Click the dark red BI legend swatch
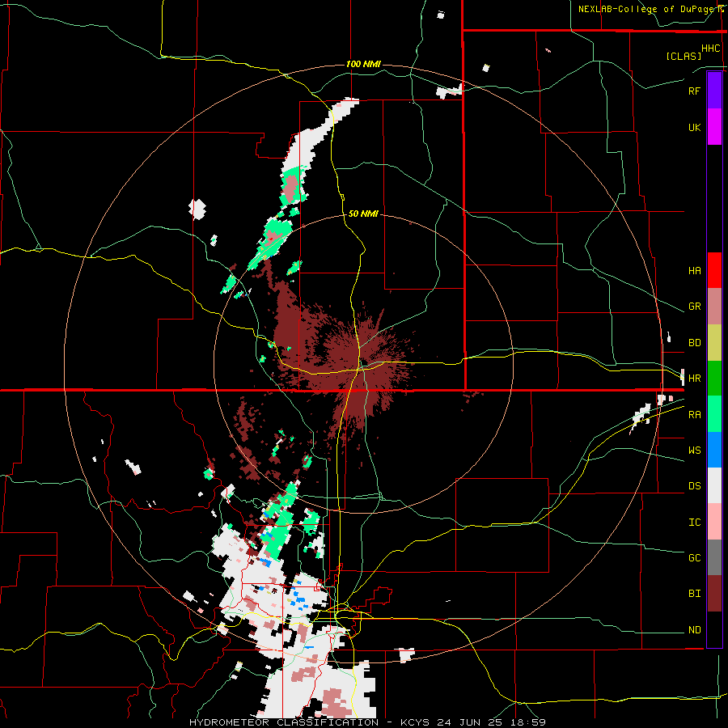This screenshot has height=728, width=728. tap(714, 594)
